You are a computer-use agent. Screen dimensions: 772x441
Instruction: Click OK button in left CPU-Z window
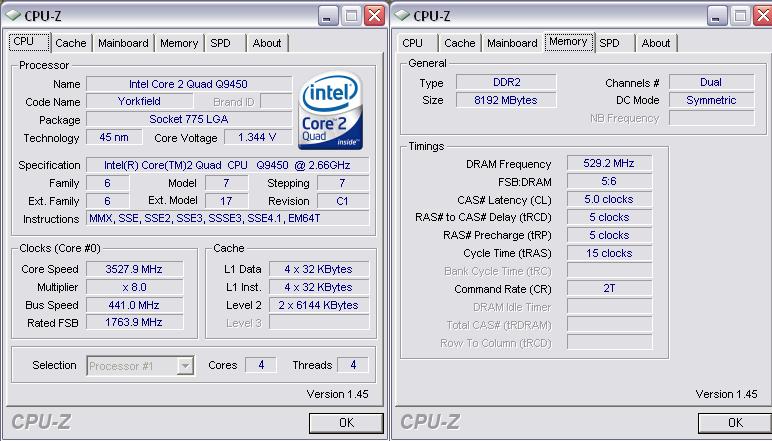[346, 423]
